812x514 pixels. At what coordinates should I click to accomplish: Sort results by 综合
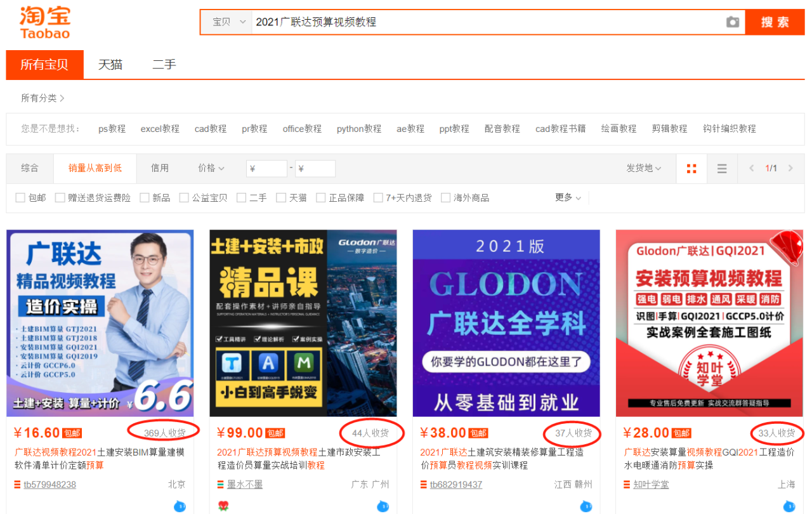pos(30,168)
